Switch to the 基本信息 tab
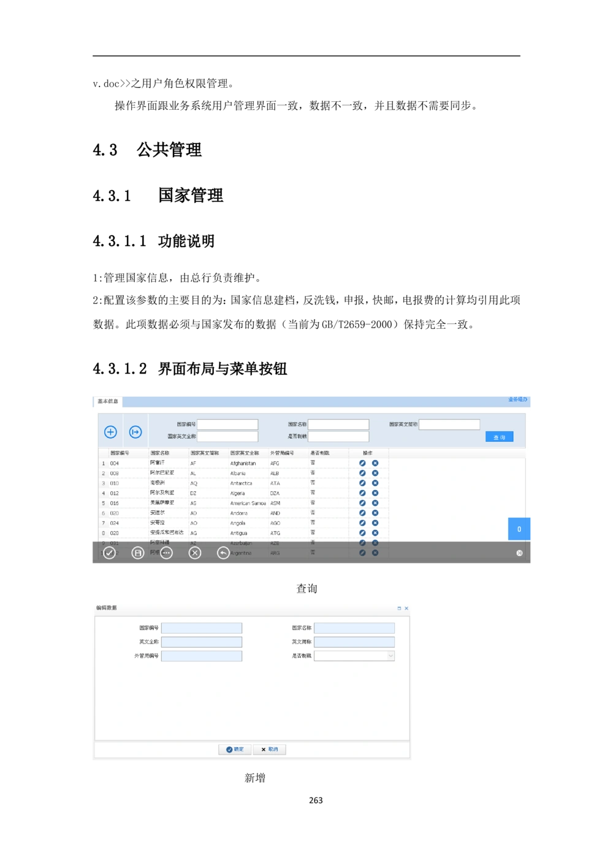Viewport: 613px width, 868px height. (108, 401)
